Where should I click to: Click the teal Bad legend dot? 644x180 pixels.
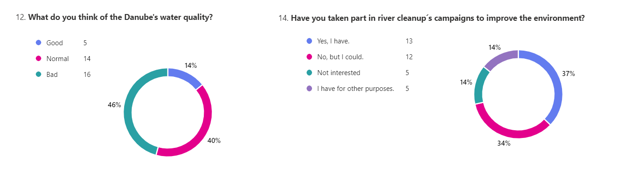click(38, 75)
